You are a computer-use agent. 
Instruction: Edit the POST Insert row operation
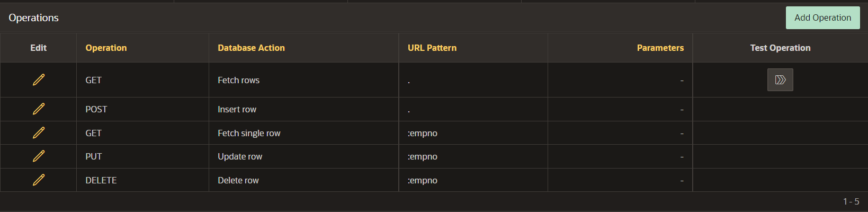(39, 109)
